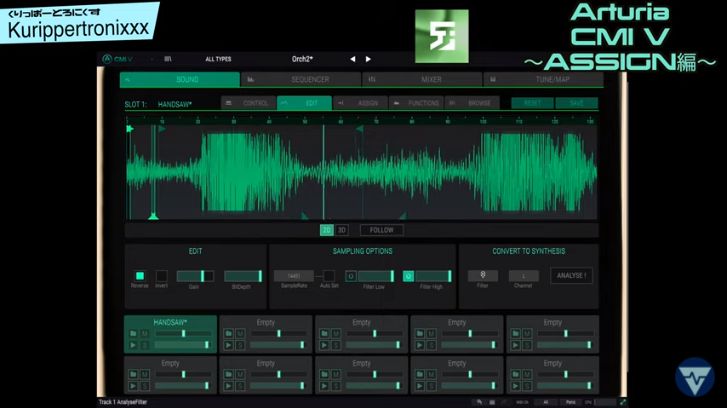Click the SAVE button

click(x=577, y=103)
